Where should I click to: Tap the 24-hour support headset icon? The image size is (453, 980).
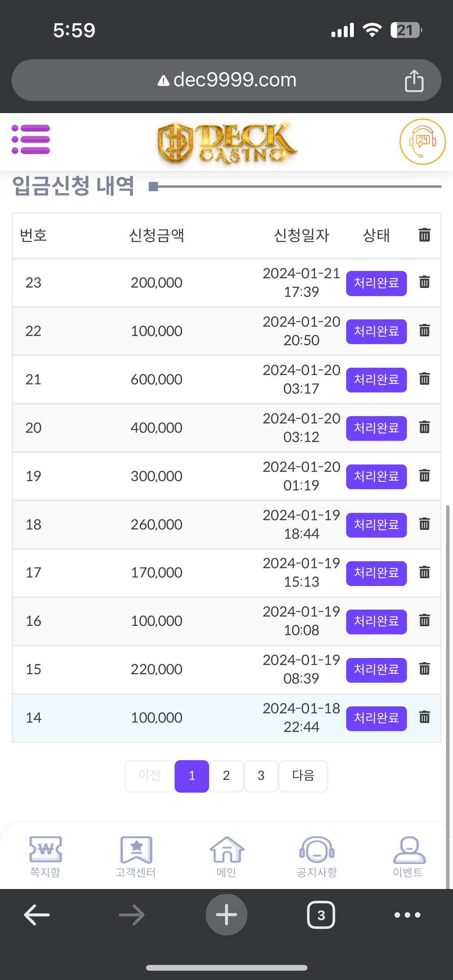tap(422, 142)
